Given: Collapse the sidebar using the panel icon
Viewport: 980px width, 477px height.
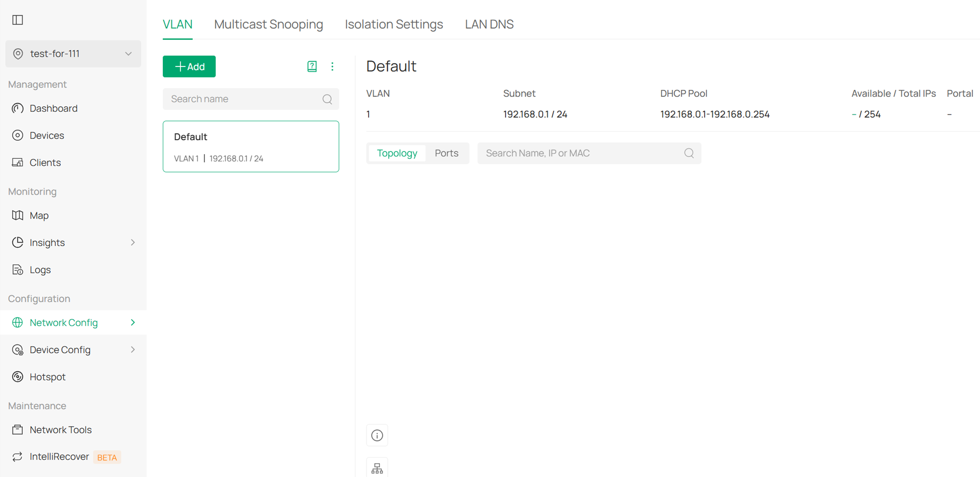Looking at the screenshot, I should tap(17, 20).
